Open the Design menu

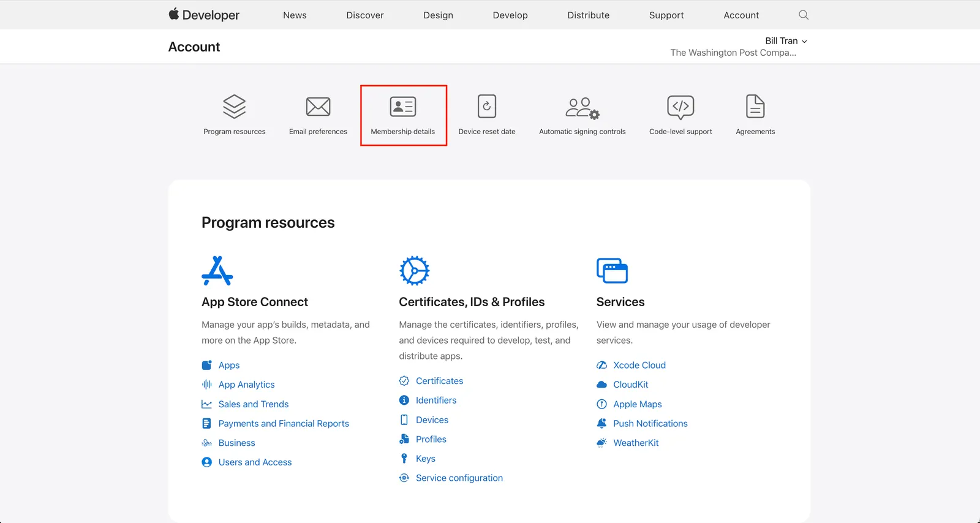439,15
